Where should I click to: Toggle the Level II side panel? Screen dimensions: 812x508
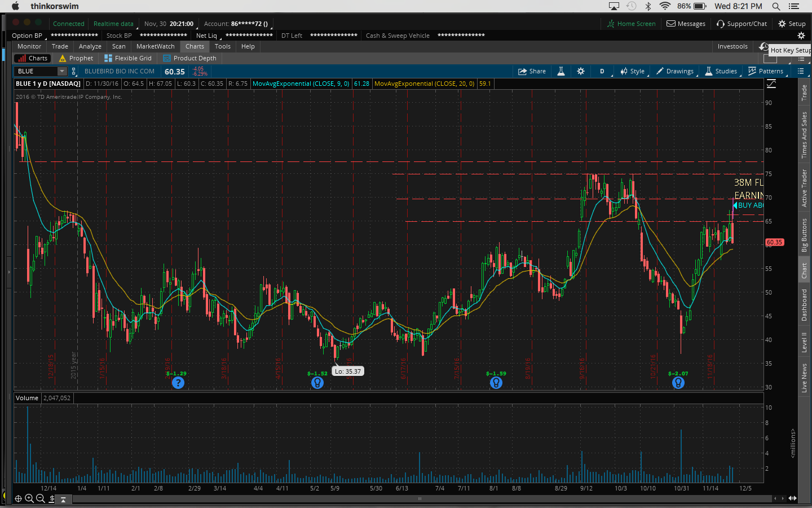pyautogui.click(x=804, y=342)
